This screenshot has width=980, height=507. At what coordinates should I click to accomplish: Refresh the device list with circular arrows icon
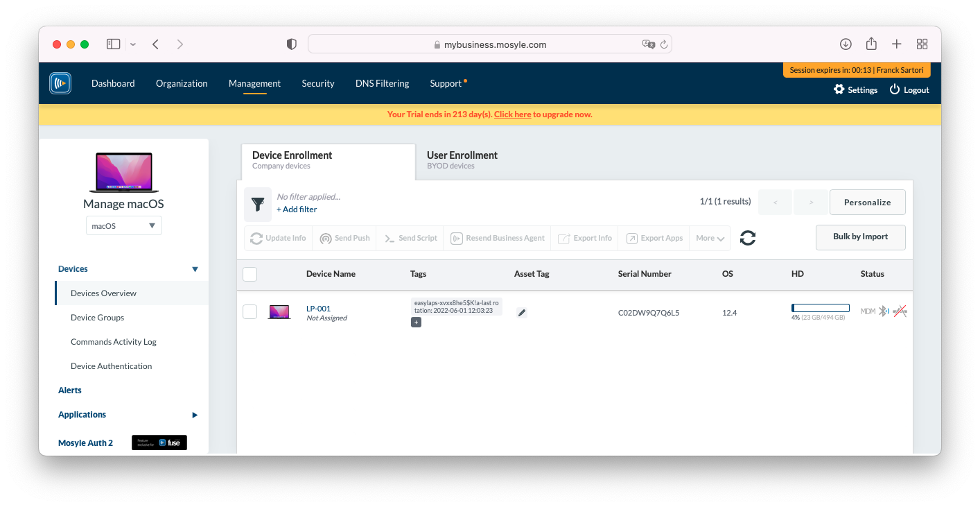point(748,238)
